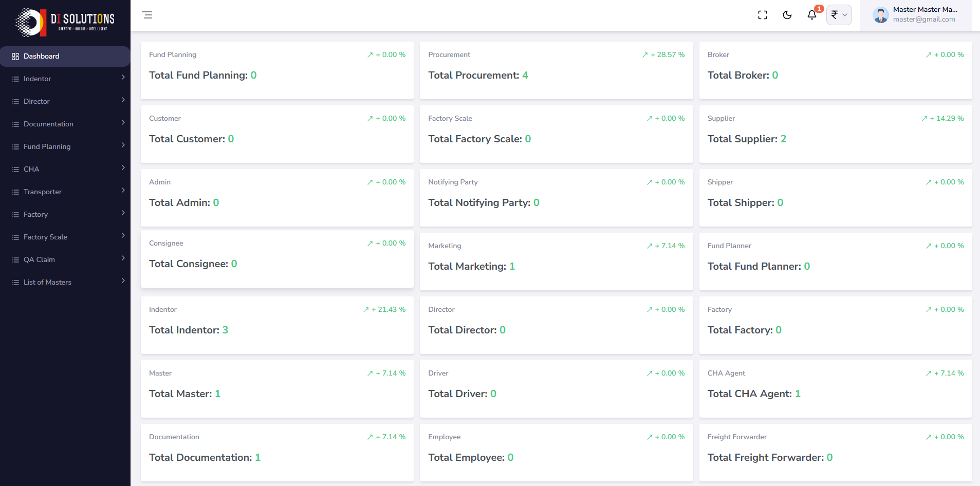The height and width of the screenshot is (486, 980).
Task: Open the rupee currency dropdown
Action: pyautogui.click(x=839, y=15)
